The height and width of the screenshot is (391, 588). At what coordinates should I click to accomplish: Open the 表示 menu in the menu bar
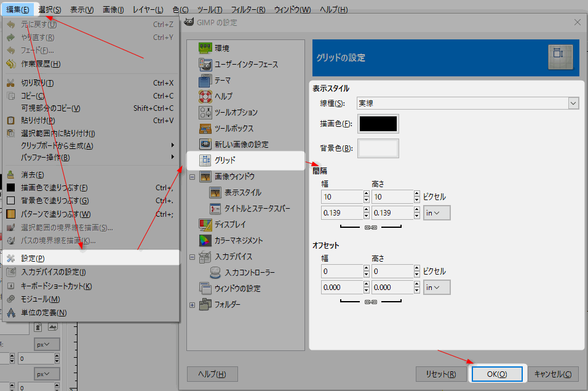coord(82,9)
